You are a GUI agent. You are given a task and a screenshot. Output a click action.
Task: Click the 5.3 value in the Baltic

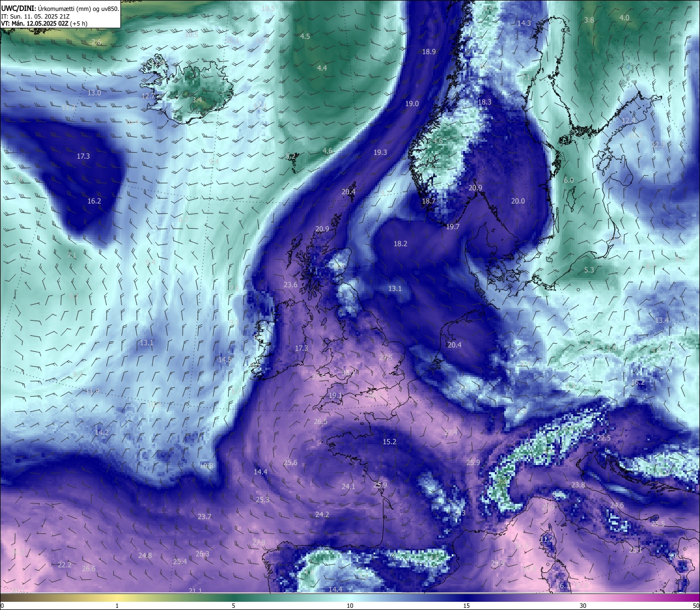click(589, 270)
